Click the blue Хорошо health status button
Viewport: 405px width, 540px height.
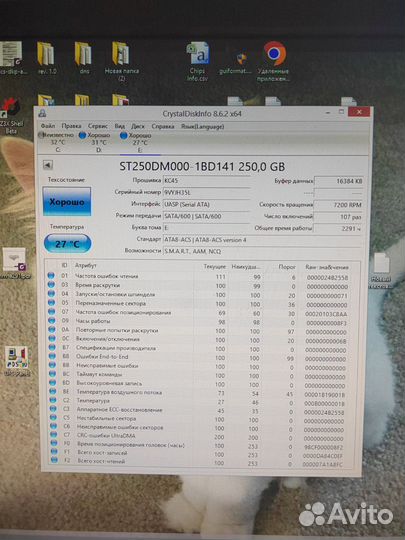[x=67, y=201]
